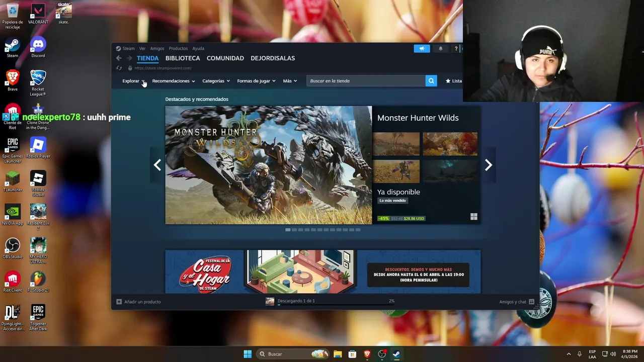Open the Amigos menu
This screenshot has width=644, height=362.
[x=157, y=49]
